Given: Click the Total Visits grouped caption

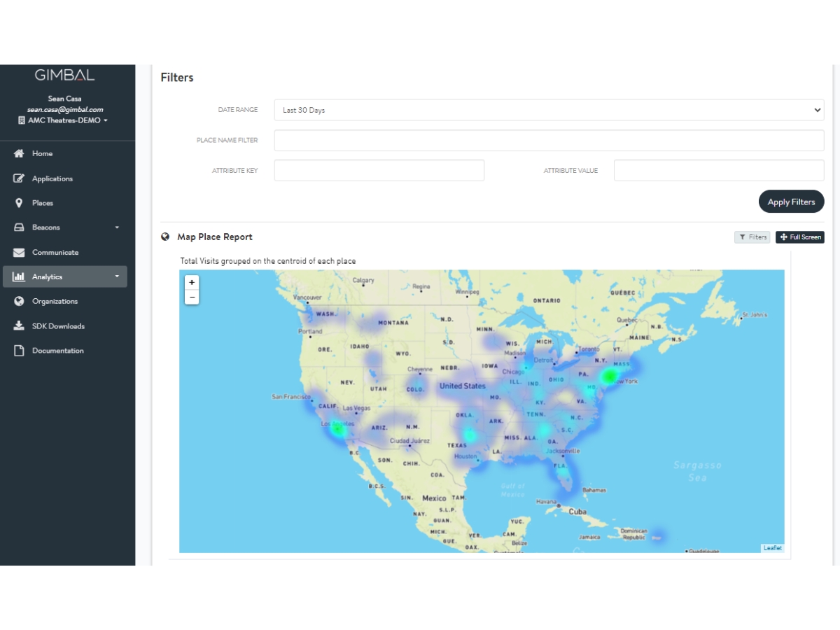Looking at the screenshot, I should tap(268, 261).
